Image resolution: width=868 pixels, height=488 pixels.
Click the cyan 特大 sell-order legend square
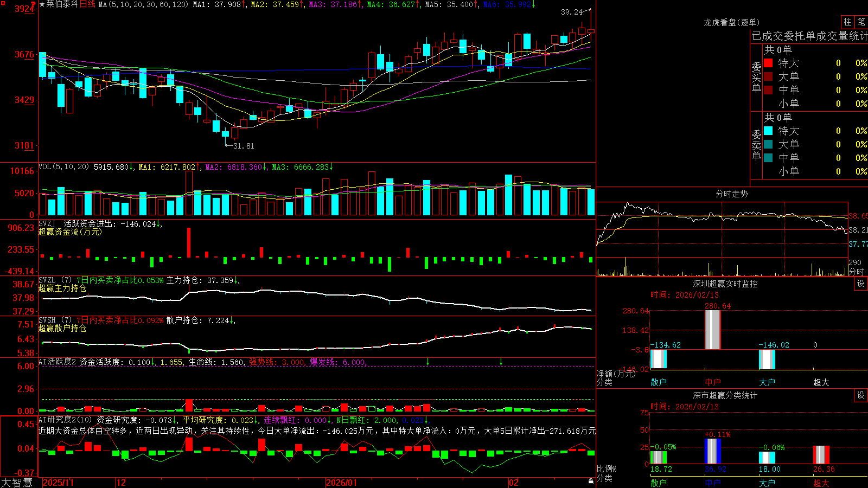[x=768, y=131]
